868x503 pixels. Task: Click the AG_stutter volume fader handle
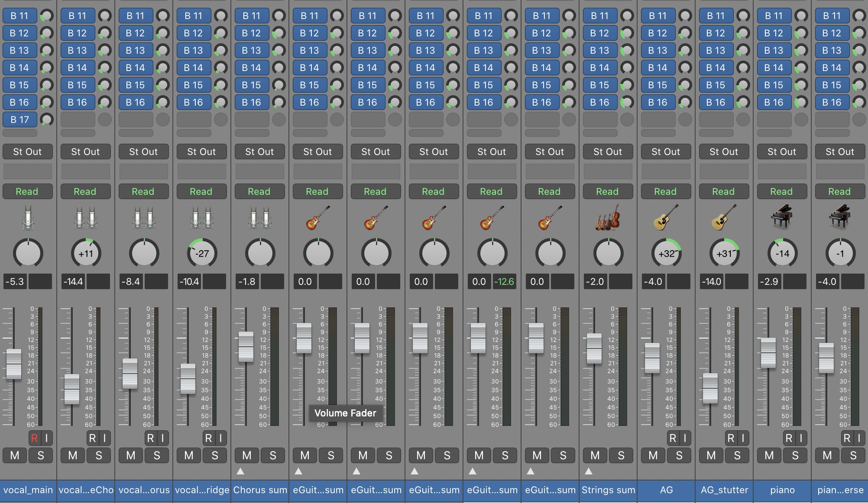710,388
